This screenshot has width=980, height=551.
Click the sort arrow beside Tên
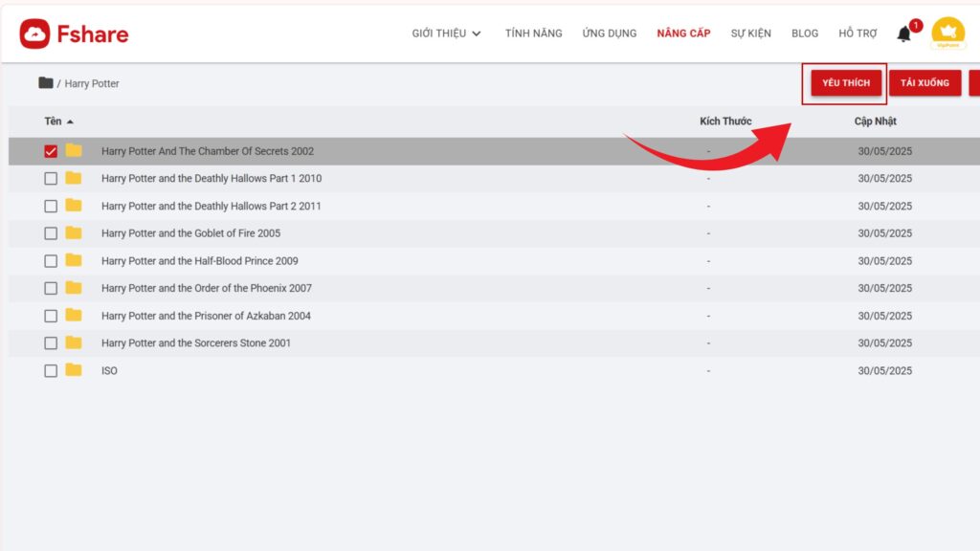pyautogui.click(x=70, y=121)
